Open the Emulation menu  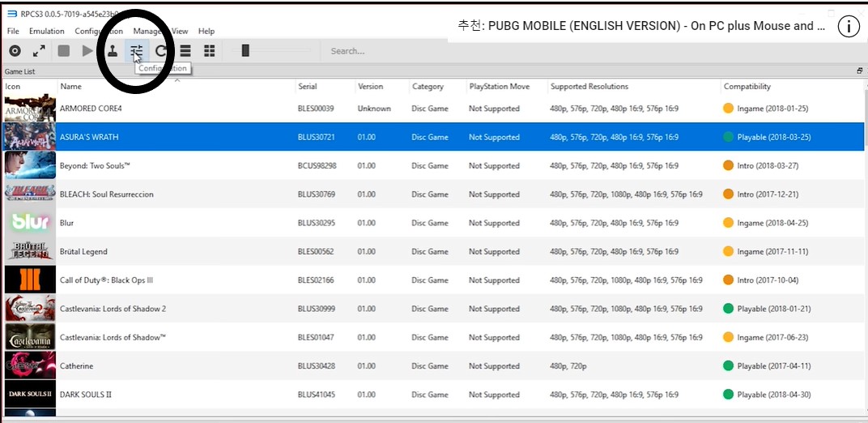46,31
